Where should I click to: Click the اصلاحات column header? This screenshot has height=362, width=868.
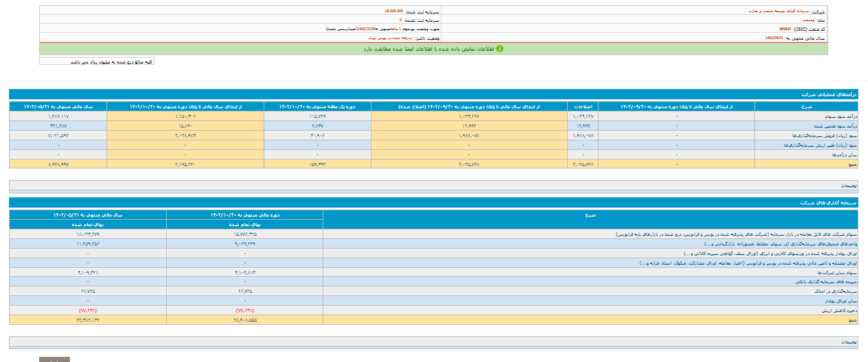click(583, 106)
